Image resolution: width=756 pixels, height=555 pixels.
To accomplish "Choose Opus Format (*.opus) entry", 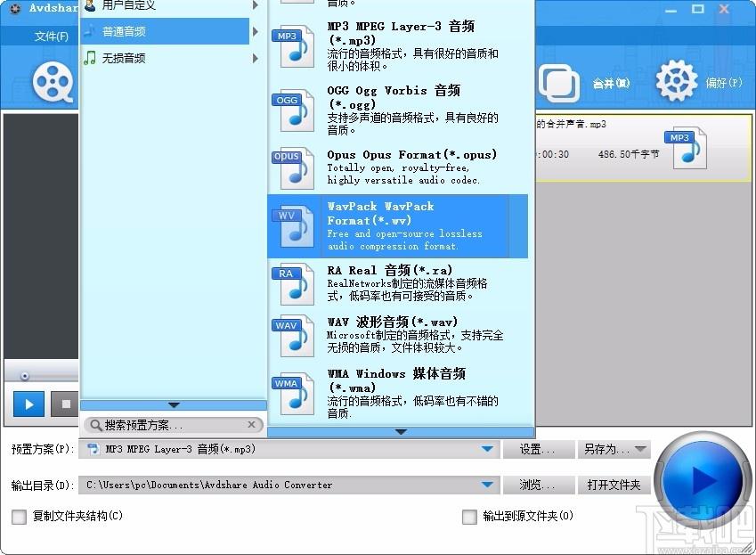I will tap(398, 167).
